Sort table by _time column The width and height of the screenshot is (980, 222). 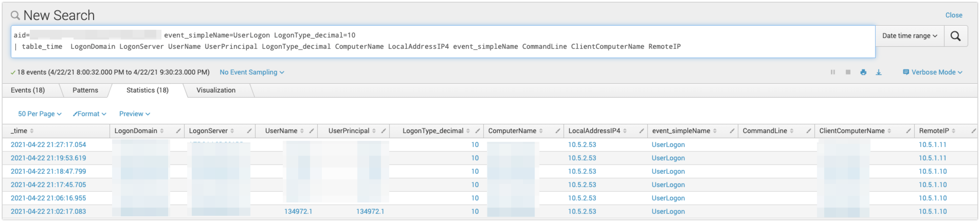pyautogui.click(x=22, y=131)
